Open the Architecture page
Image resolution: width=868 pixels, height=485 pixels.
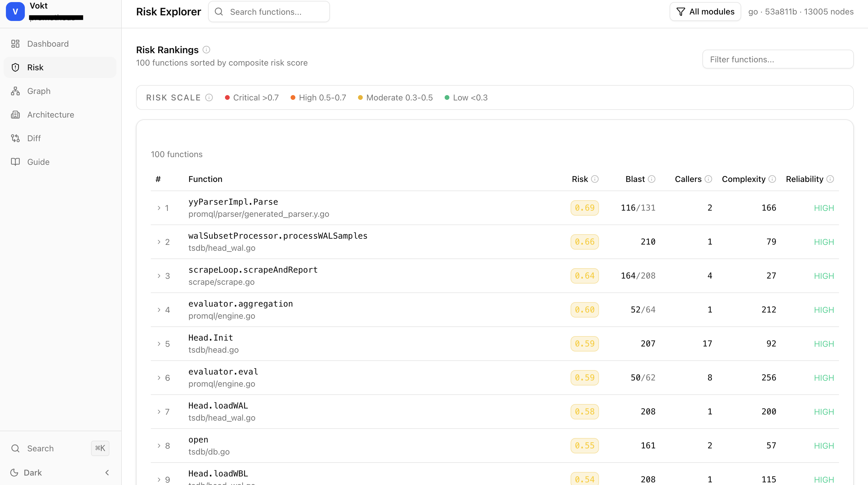tap(60, 114)
